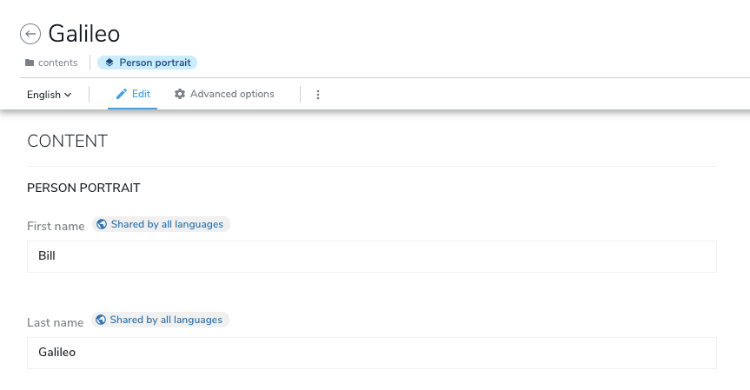Open the English language dropdown
Screen dimensions: 750x390
49,95
